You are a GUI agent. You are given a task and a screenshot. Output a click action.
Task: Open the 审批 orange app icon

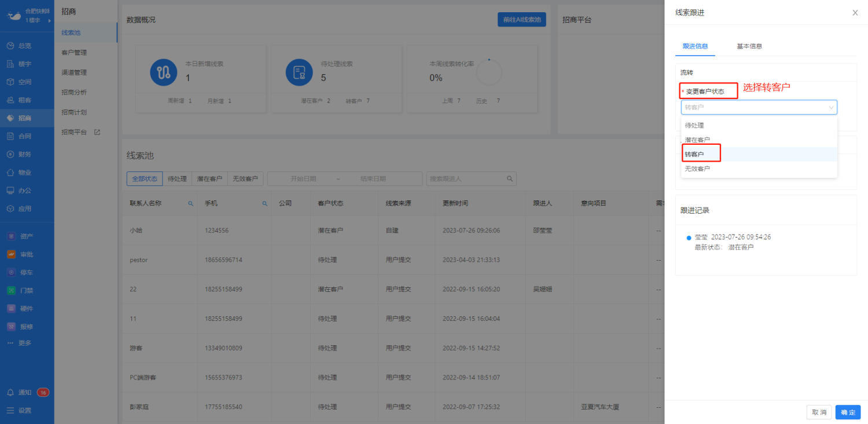point(10,254)
